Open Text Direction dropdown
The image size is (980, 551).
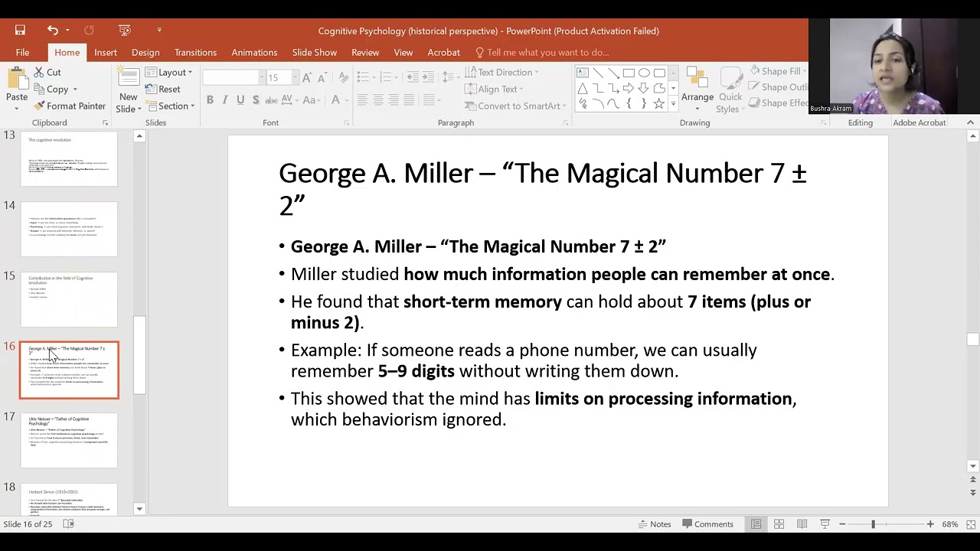pyautogui.click(x=501, y=72)
